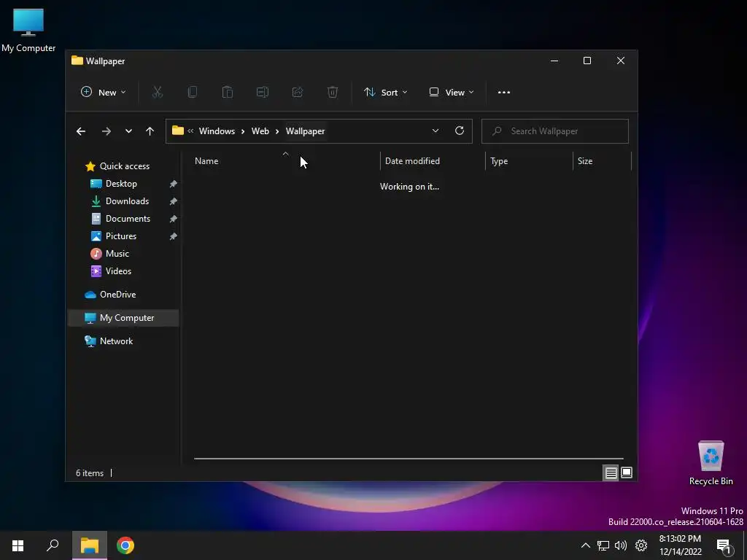Open network tray icon
747x560 pixels.
pos(603,545)
